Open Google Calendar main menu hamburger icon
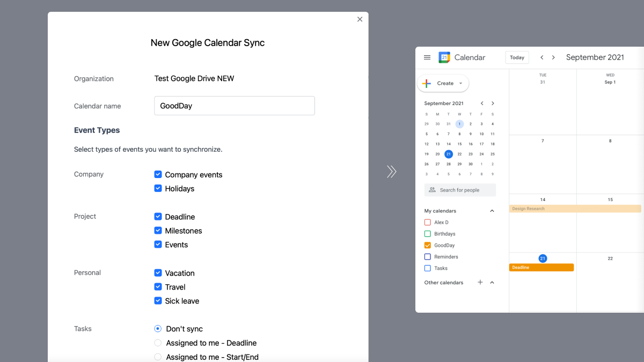644x362 pixels. [x=427, y=57]
